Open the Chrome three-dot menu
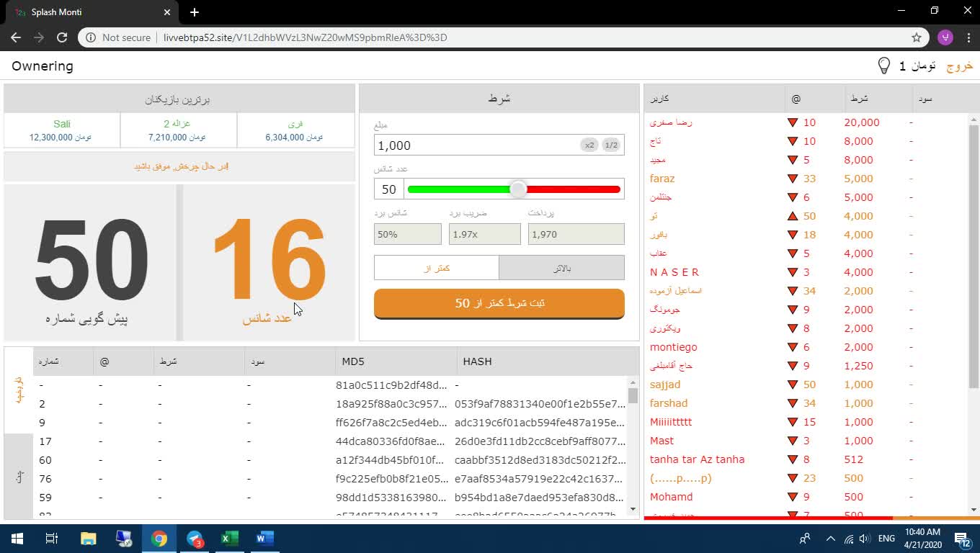Viewport: 980px width, 553px height. (x=967, y=37)
